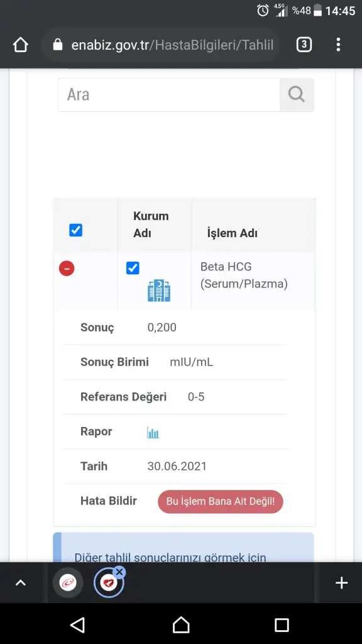362x644 pixels.
Task: Click the search magnifier button
Action: click(297, 94)
